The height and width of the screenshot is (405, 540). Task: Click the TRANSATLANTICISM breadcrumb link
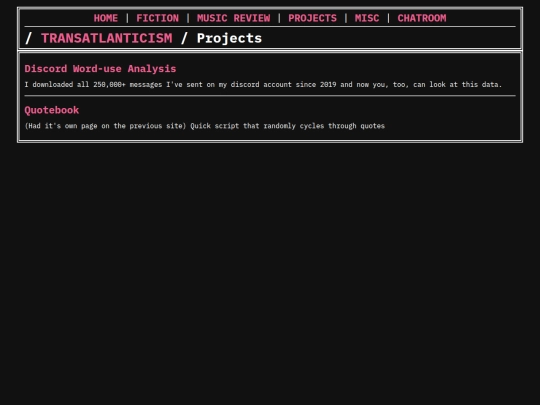107,38
